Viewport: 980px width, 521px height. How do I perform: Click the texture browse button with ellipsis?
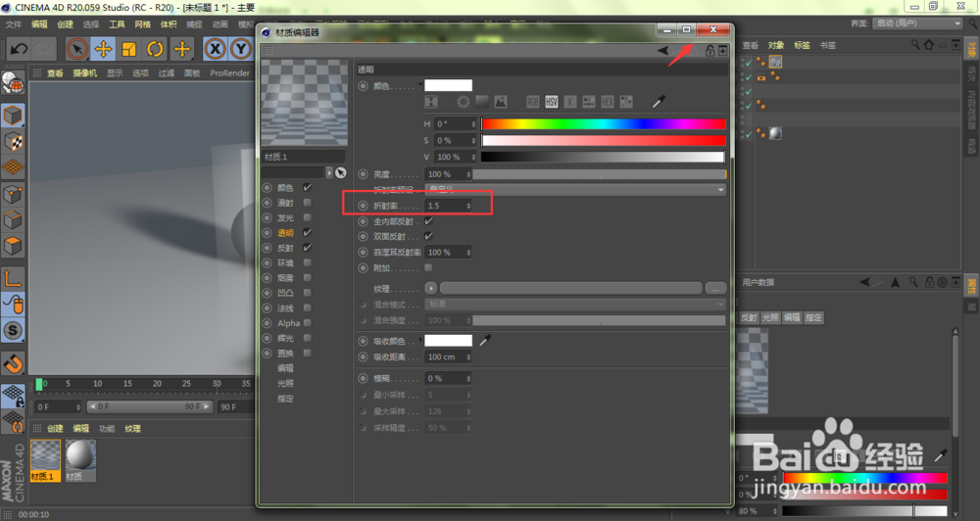point(715,288)
